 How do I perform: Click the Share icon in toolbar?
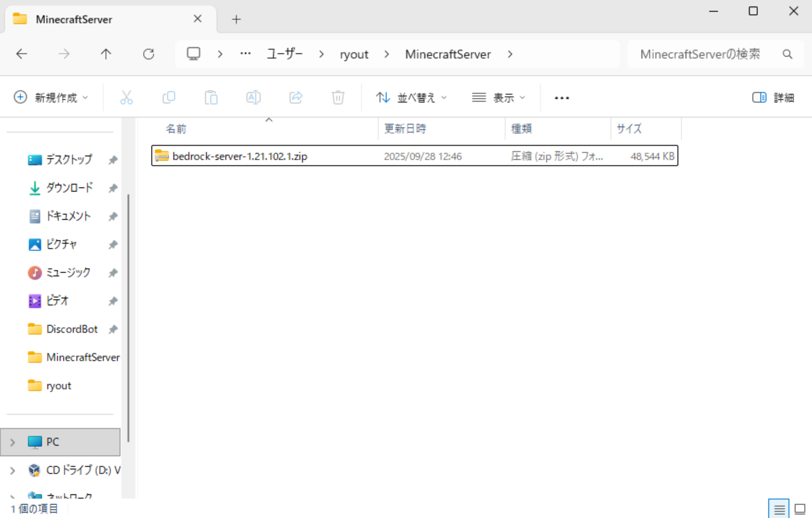[x=296, y=98]
